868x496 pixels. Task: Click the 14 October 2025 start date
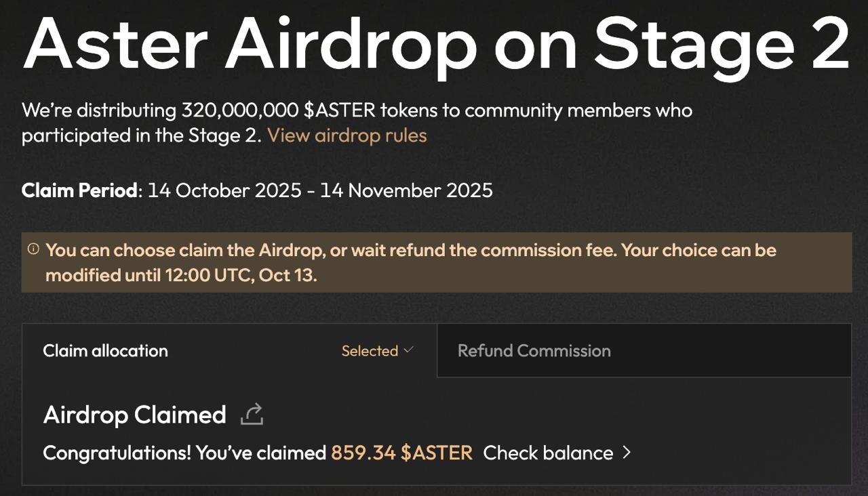224,190
